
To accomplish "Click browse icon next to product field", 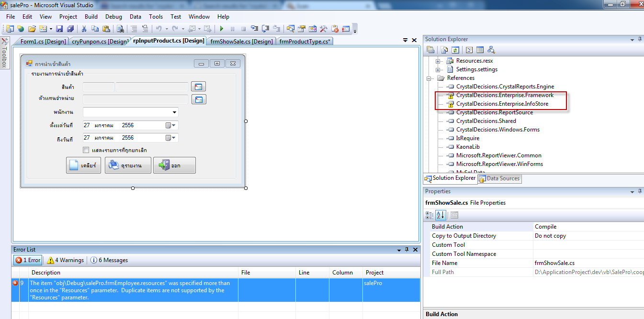I will click(x=198, y=87).
